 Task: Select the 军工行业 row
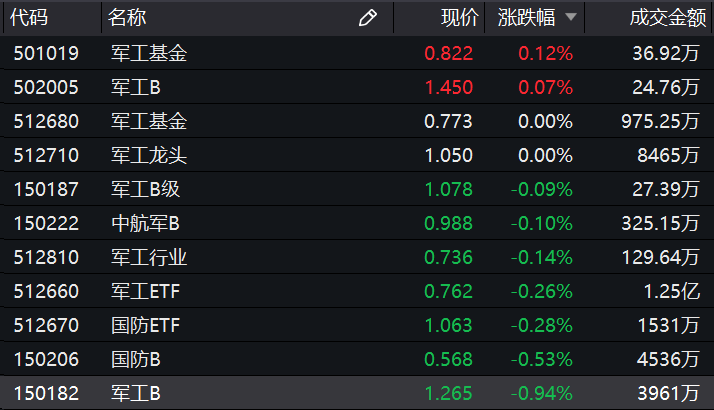pos(149,258)
